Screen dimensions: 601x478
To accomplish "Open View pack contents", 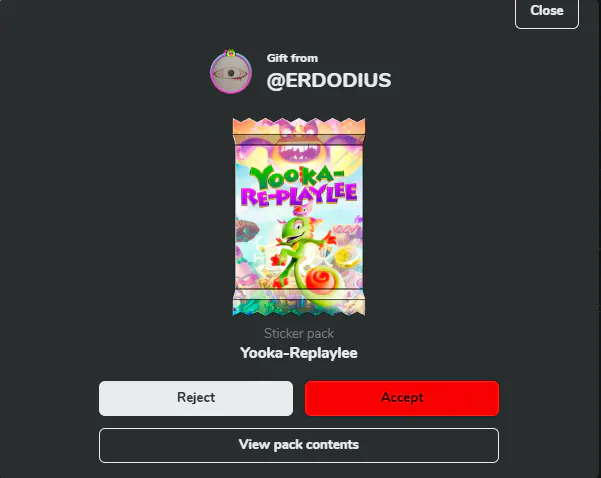I will (x=299, y=445).
